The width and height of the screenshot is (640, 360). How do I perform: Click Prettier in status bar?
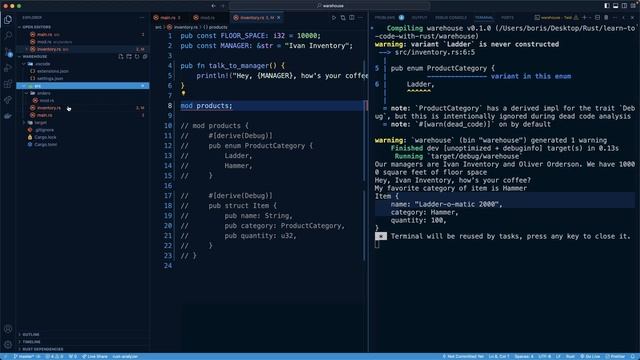(x=616, y=357)
